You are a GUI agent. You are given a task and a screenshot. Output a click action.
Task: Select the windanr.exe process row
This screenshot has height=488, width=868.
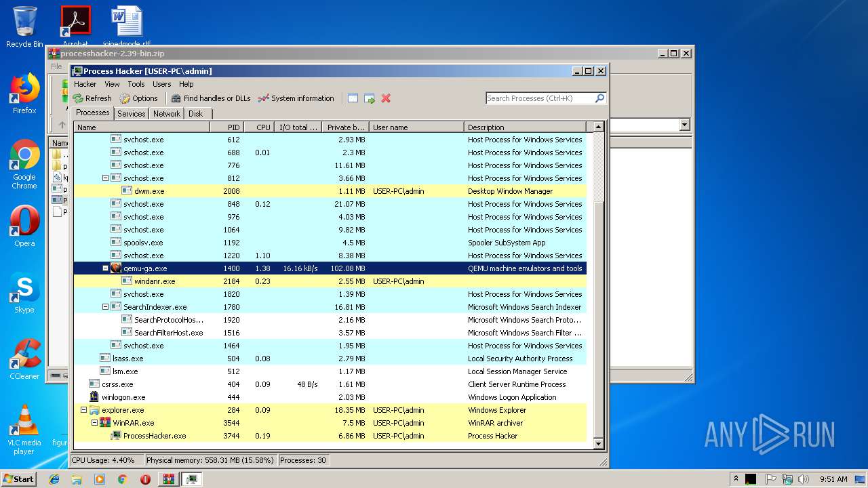pos(330,281)
